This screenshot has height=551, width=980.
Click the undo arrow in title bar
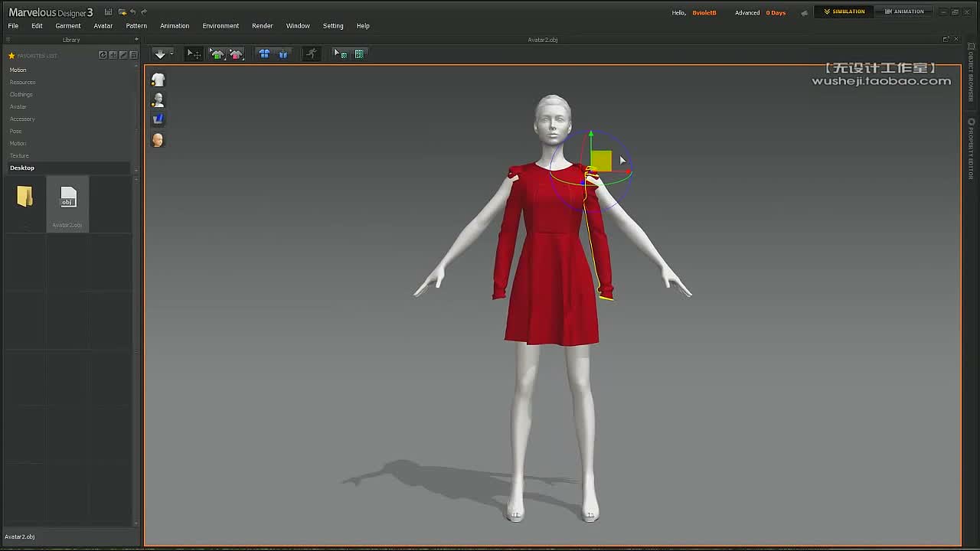point(133,11)
